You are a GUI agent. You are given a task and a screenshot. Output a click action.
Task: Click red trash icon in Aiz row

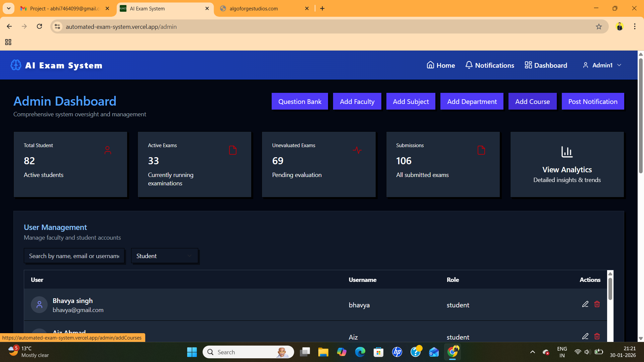(597, 336)
